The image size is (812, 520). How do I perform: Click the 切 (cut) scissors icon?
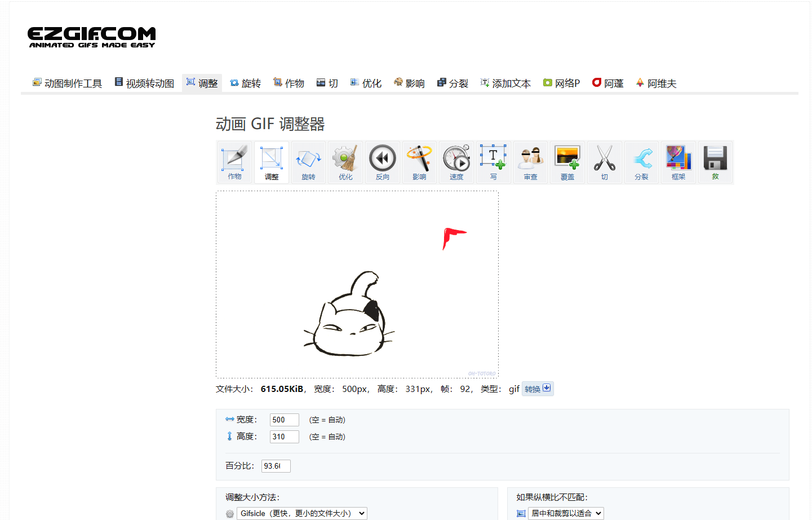(604, 162)
